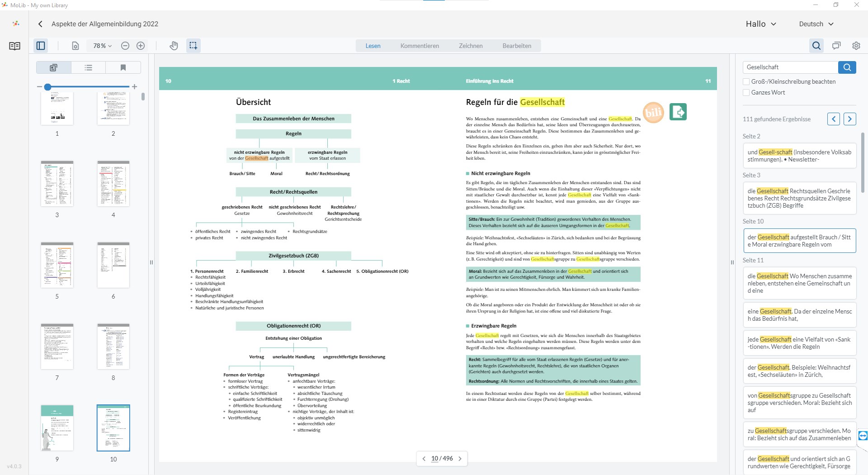The image size is (868, 475).
Task: Switch to the Lesen tab
Action: pyautogui.click(x=373, y=46)
